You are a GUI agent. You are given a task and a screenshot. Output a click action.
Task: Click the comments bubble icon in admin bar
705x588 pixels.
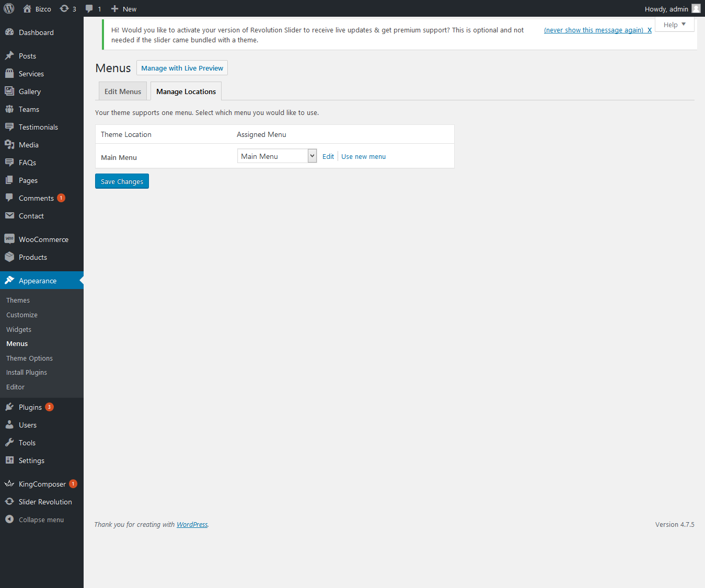89,9
